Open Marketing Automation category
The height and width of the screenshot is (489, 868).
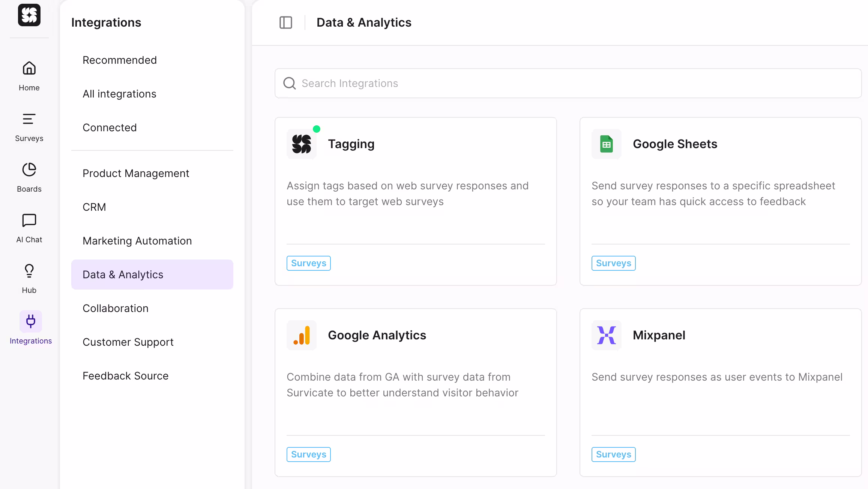coord(137,241)
